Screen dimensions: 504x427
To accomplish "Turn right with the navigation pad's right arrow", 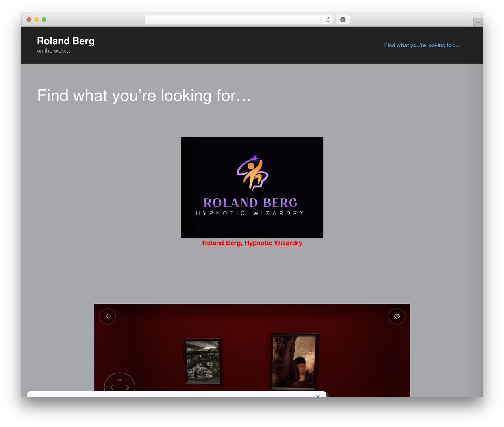I will (128, 388).
